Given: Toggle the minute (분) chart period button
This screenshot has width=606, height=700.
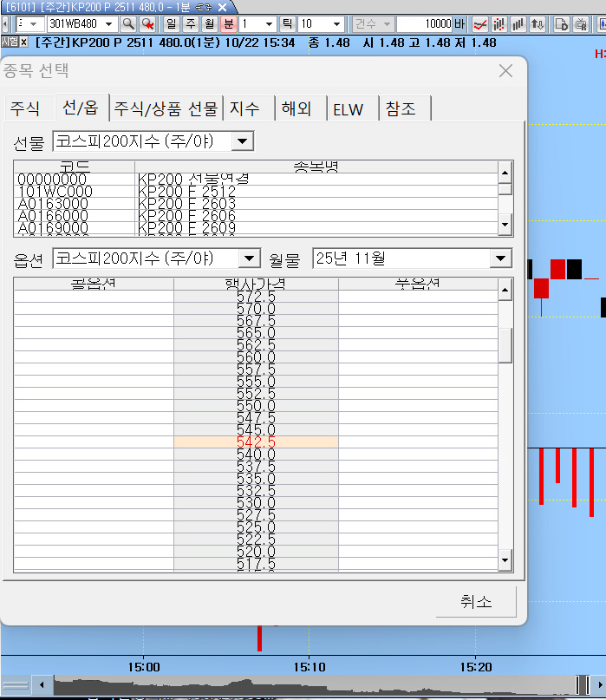Looking at the screenshot, I should (228, 24).
